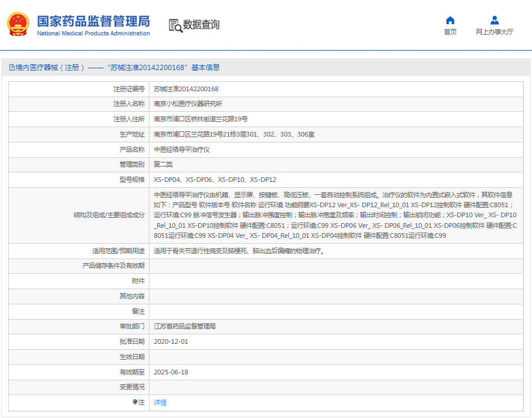Click registrant name 南京小松医疗仪器研究所

(188, 104)
